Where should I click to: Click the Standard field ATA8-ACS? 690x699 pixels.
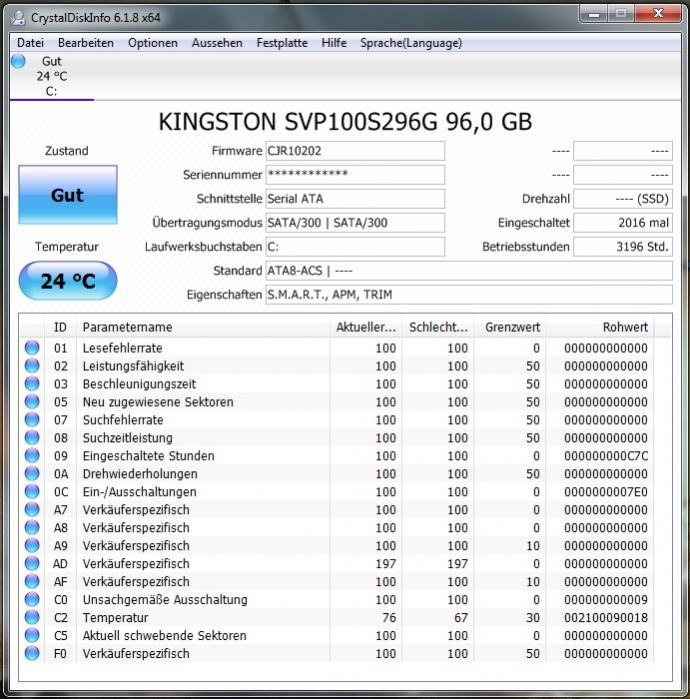(469, 271)
